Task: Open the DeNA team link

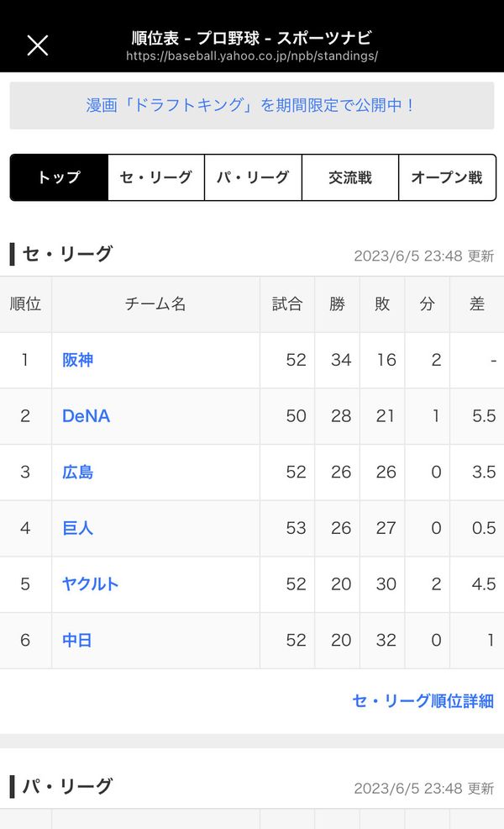Action: [87, 416]
